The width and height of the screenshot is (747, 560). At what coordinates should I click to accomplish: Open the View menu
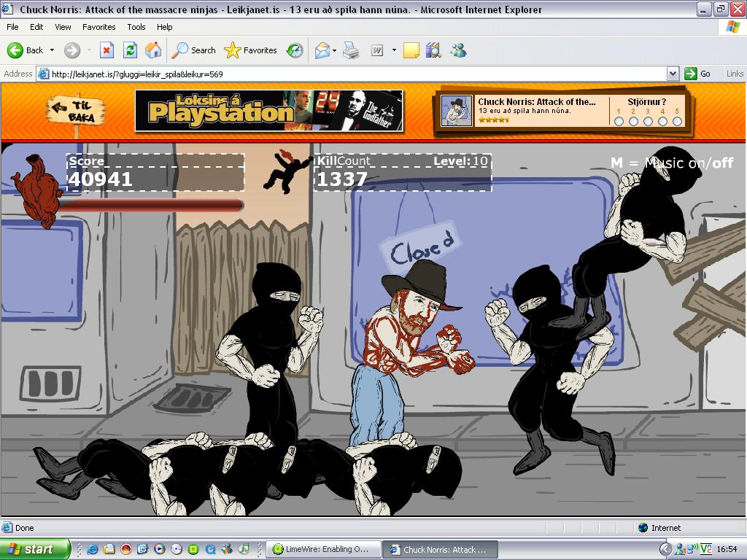[63, 27]
